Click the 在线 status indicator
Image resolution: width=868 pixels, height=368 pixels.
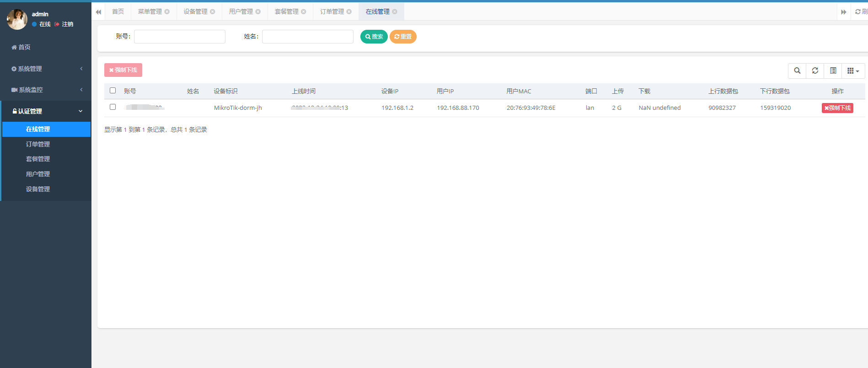pos(42,24)
